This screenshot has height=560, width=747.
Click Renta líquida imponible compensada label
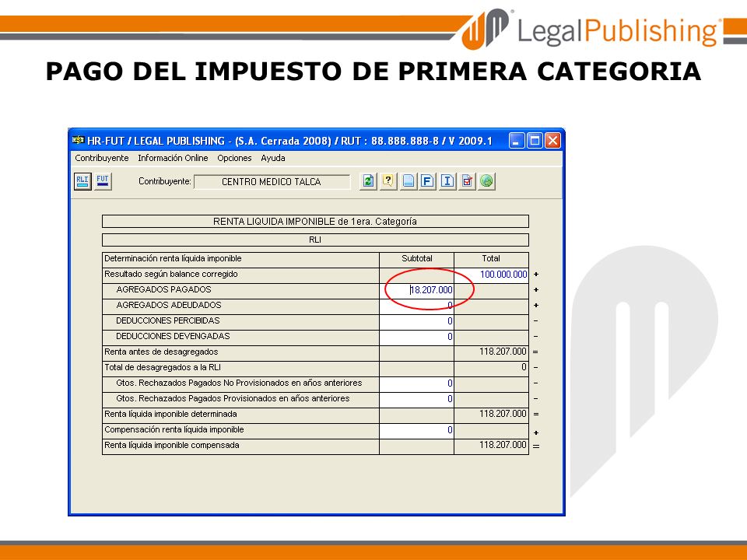172,445
